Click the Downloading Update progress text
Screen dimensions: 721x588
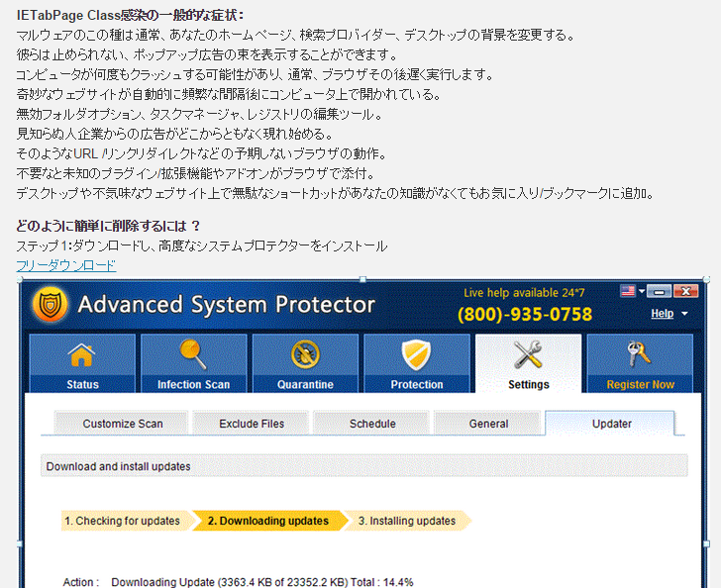[262, 582]
